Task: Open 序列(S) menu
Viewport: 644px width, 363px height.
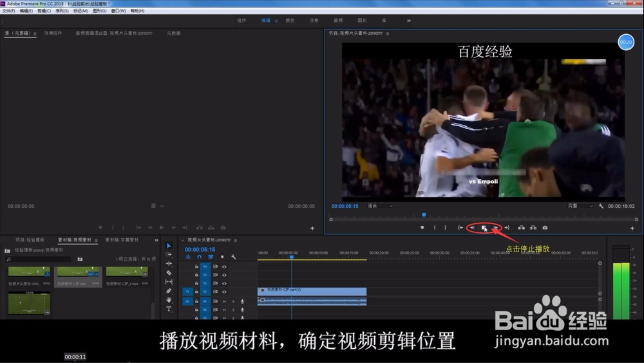Action: click(x=62, y=11)
